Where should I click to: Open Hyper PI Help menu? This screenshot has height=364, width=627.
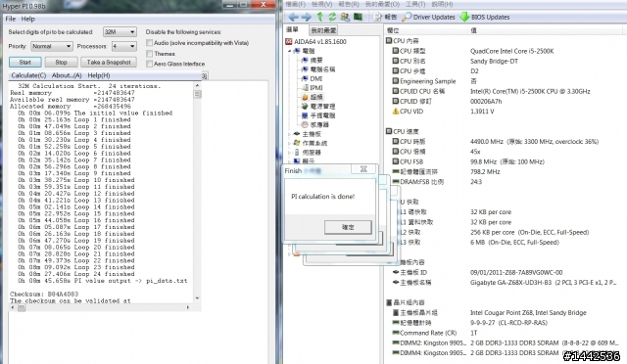point(28,19)
